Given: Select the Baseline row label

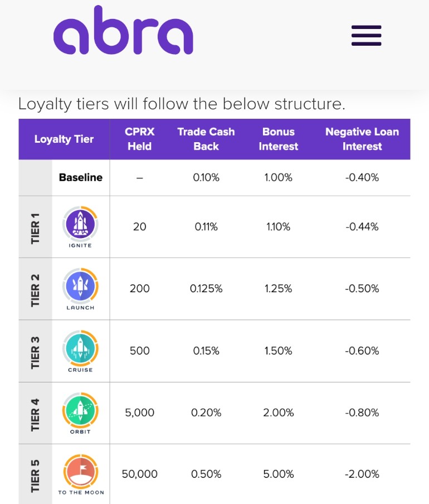Looking at the screenshot, I should click(x=81, y=177).
